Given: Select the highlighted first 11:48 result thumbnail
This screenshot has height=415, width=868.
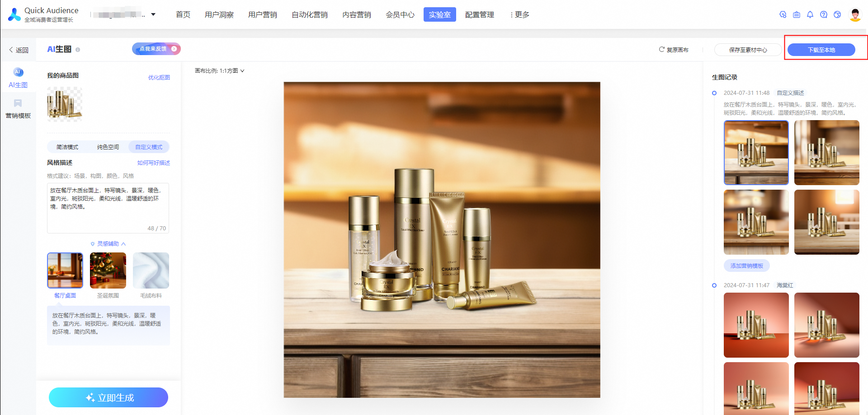Looking at the screenshot, I should 756,153.
